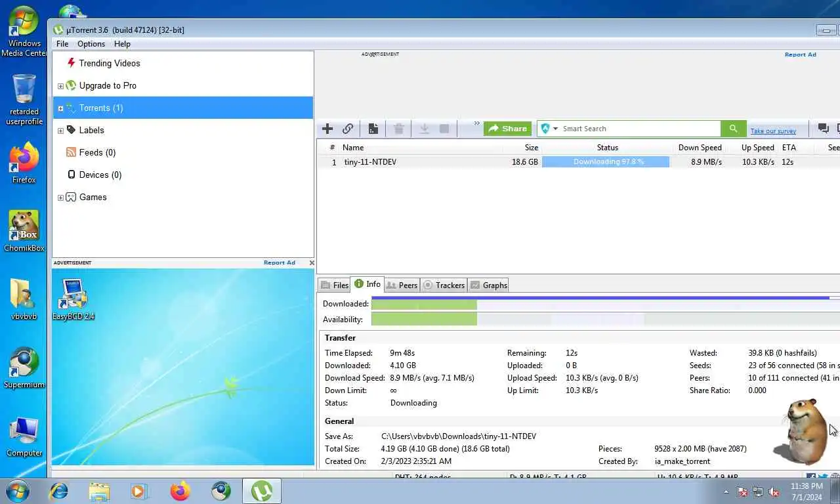Open the Help menu

click(122, 44)
